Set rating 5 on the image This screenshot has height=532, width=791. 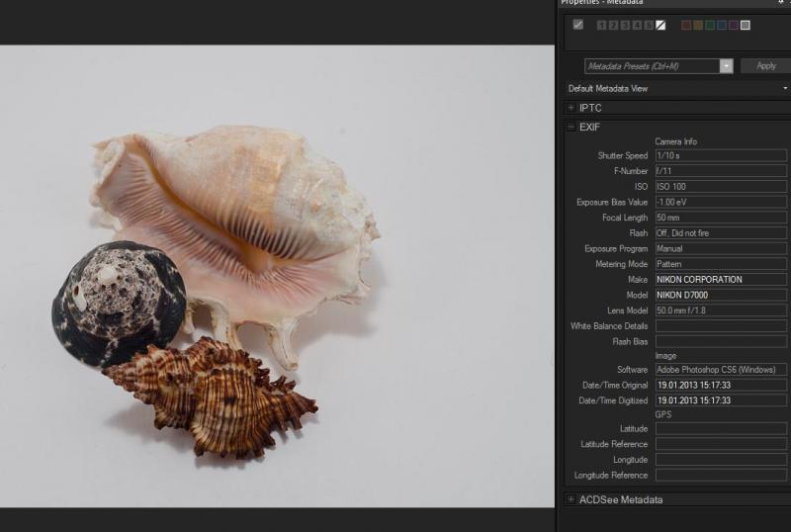[649, 26]
